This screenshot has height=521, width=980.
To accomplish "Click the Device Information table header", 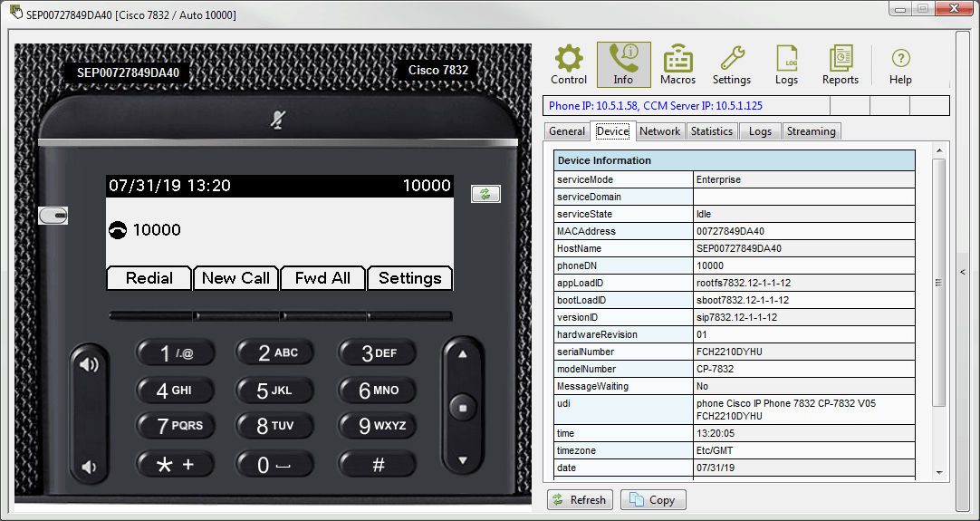I will (735, 160).
